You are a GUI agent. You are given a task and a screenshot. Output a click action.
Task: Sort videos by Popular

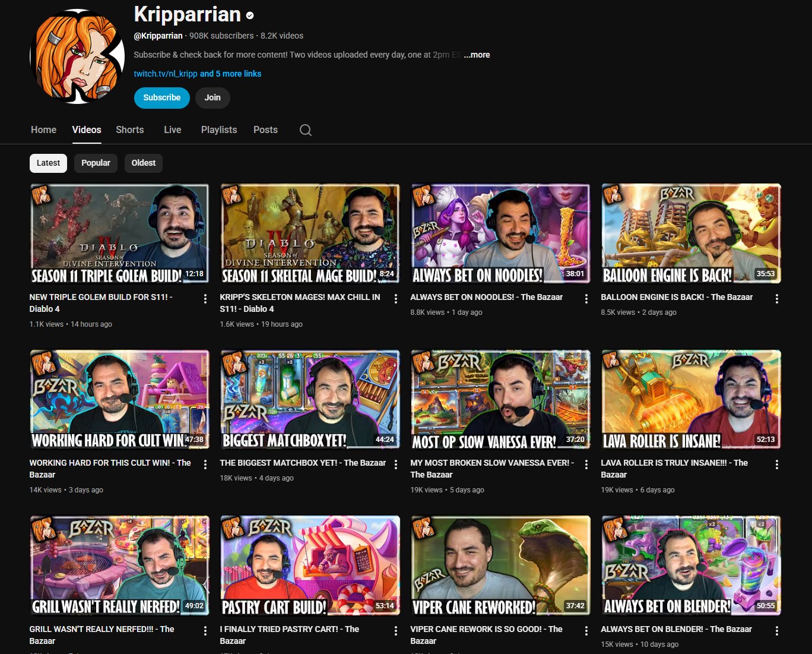pyautogui.click(x=96, y=163)
